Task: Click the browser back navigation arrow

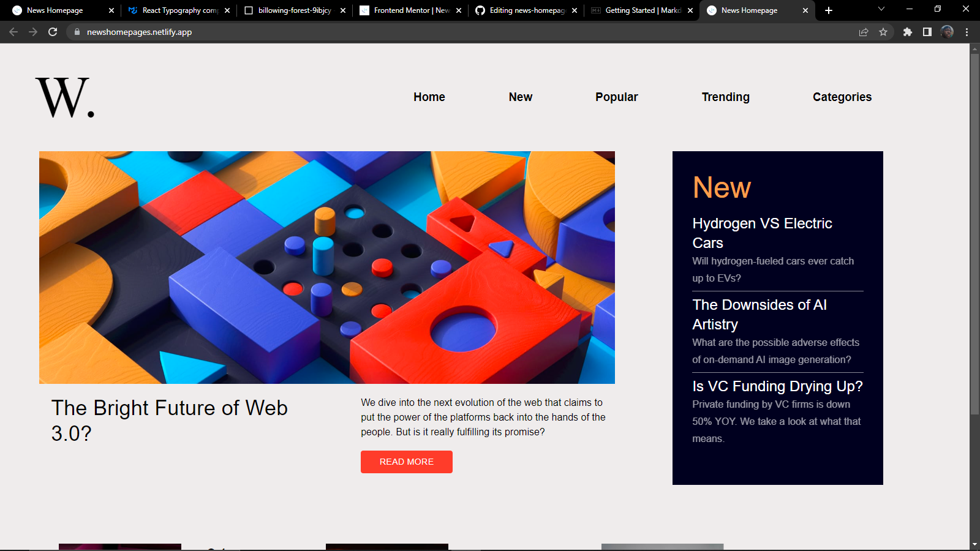Action: click(13, 32)
